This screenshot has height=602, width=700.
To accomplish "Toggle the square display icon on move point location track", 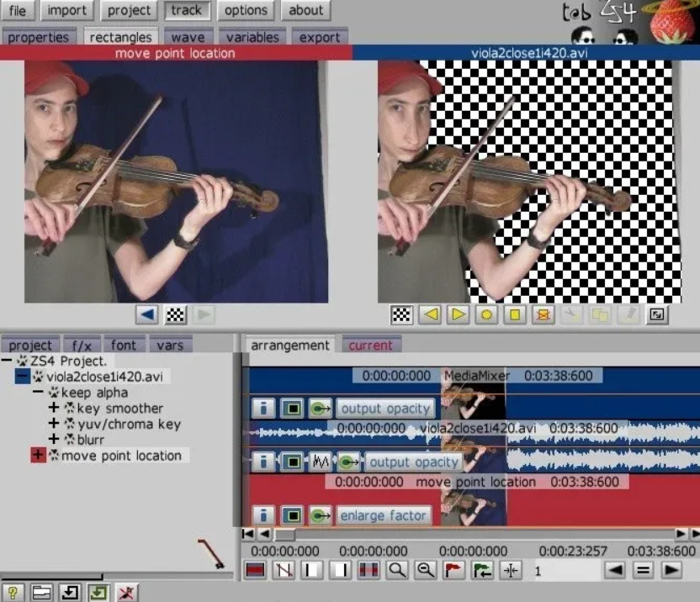I will 292,515.
